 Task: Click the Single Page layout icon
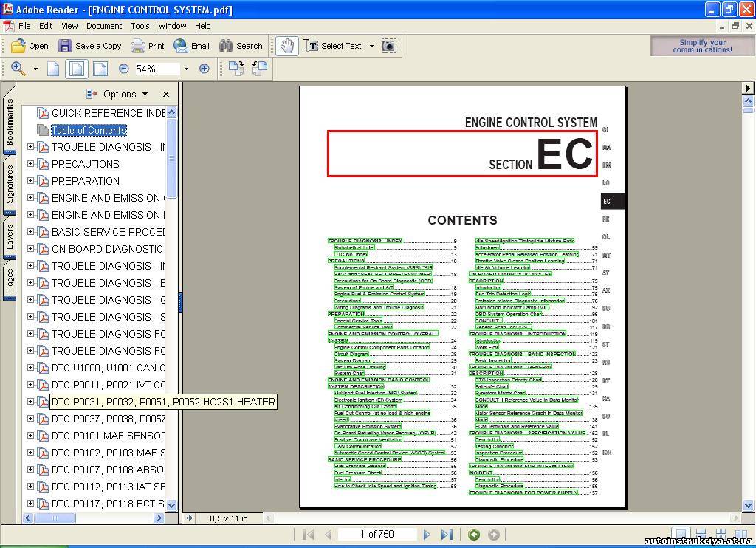click(x=681, y=533)
